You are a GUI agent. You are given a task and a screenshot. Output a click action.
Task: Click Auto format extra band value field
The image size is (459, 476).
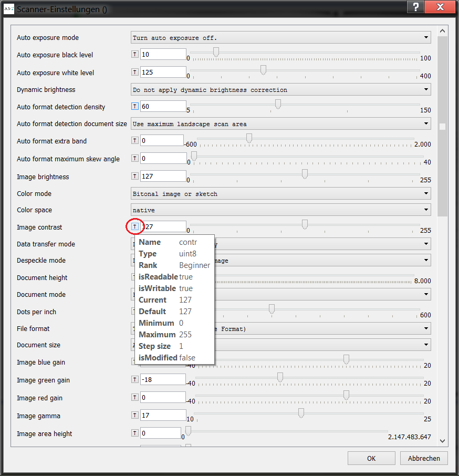[162, 140]
